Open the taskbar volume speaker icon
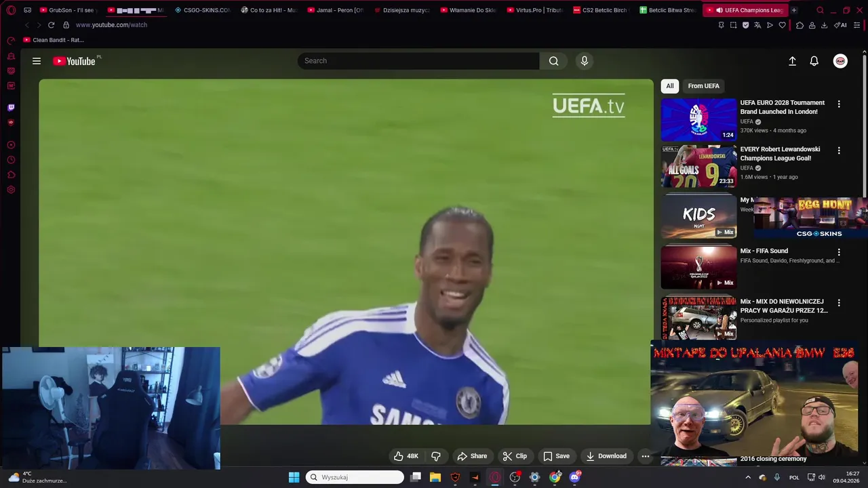This screenshot has height=488, width=868. coord(821,477)
